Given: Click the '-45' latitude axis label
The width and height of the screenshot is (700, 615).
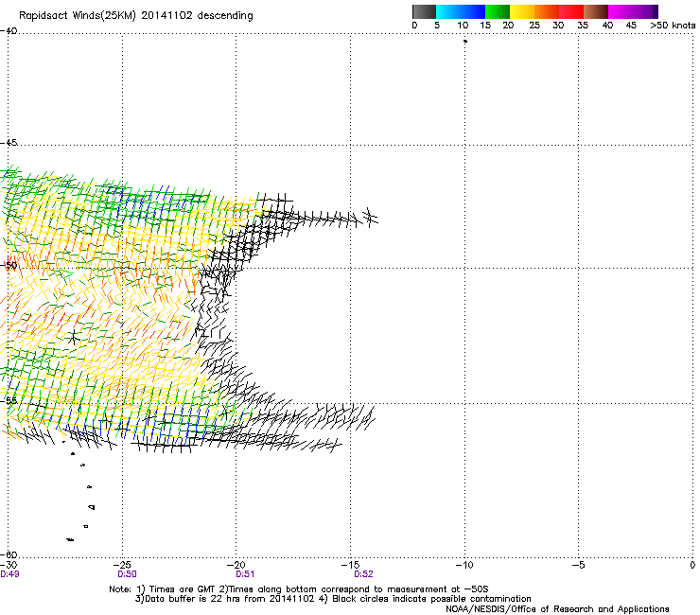Looking at the screenshot, I should [9, 143].
